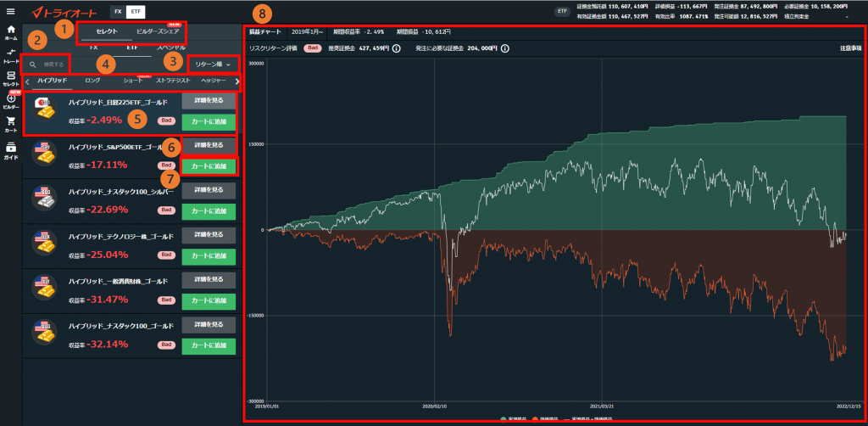View details for テクノロジー株_ゴールド
This screenshot has width=868, height=426.
click(x=209, y=235)
